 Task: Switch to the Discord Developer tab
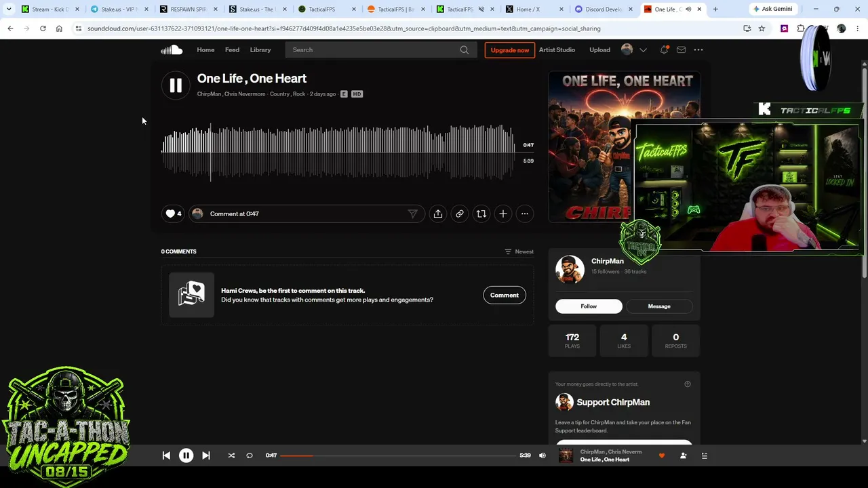pyautogui.click(x=603, y=9)
